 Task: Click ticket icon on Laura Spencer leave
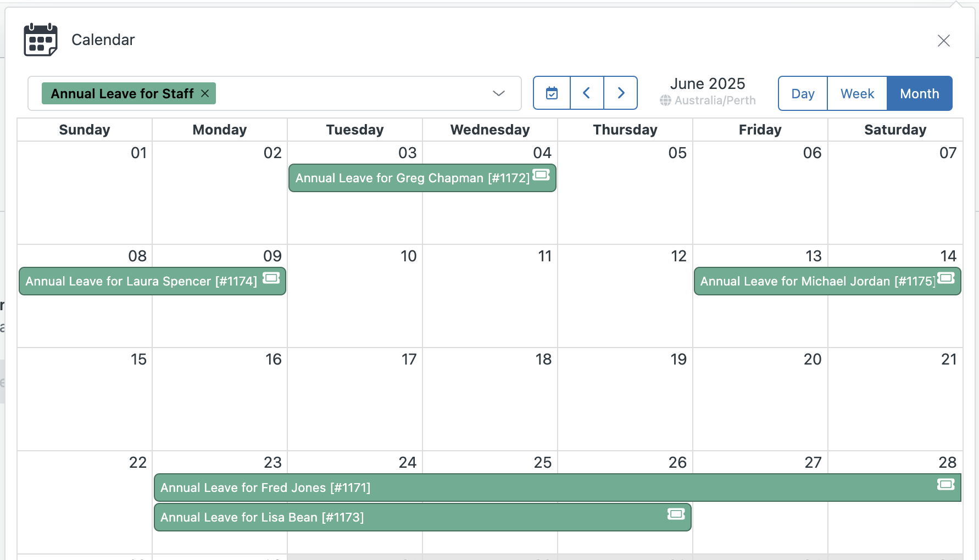click(271, 278)
